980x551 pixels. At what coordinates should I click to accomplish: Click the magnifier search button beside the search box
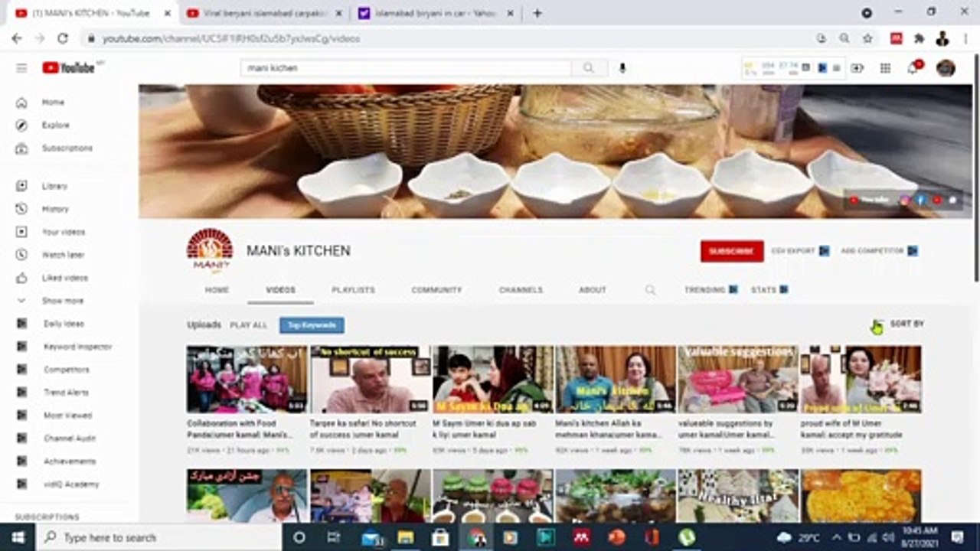(588, 68)
